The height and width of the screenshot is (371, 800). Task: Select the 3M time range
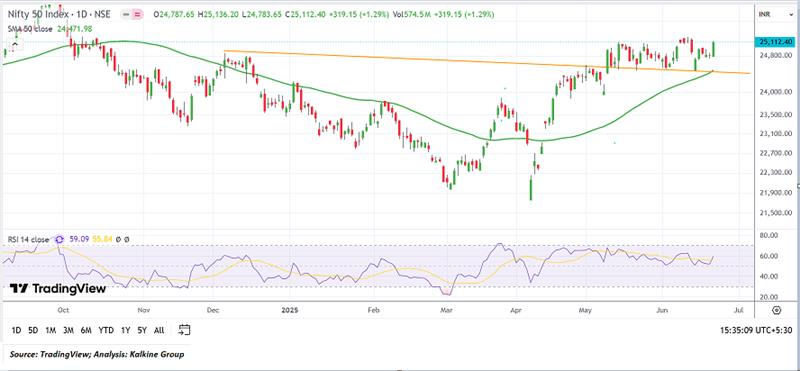pyautogui.click(x=68, y=330)
